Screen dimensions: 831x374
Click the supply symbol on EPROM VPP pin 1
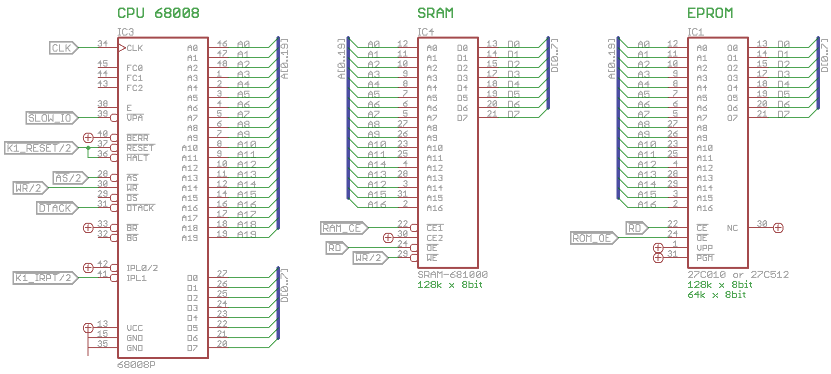658,247
